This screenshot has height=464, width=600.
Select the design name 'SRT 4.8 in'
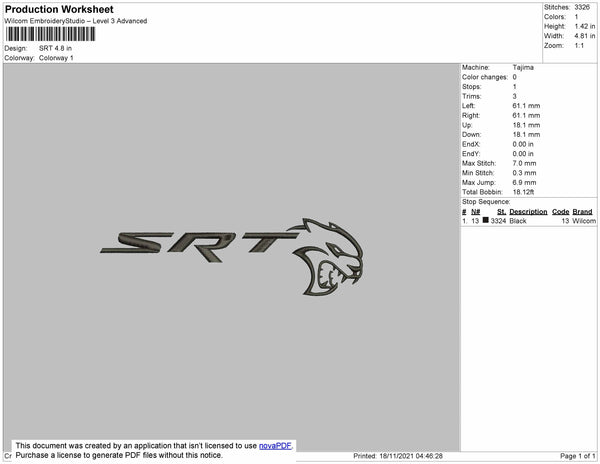click(x=55, y=48)
